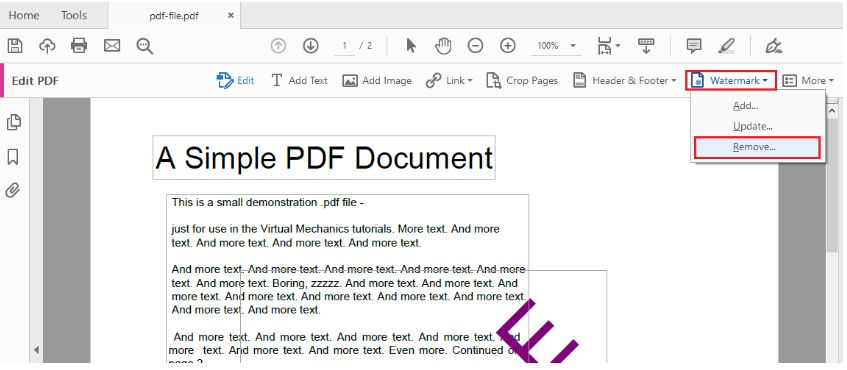Open bookmarks panel icon
Image resolution: width=847 pixels, height=370 pixels.
tap(13, 157)
